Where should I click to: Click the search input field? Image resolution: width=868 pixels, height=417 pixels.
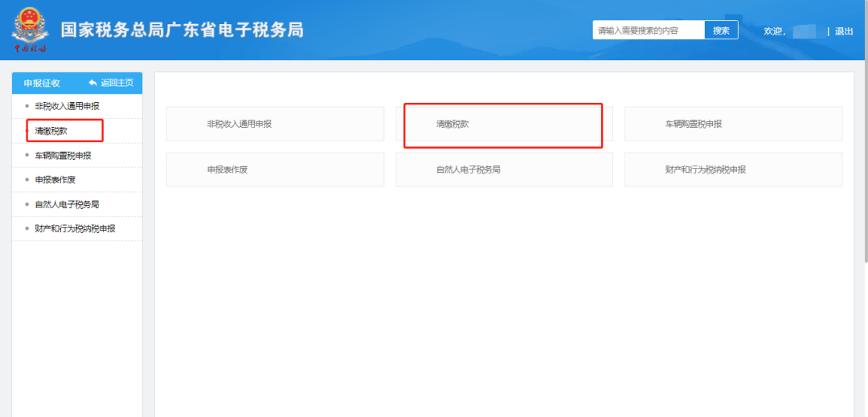point(649,31)
